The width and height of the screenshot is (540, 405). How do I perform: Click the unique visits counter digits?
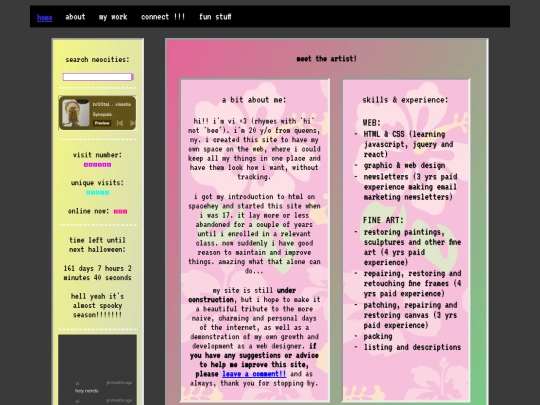(x=97, y=193)
